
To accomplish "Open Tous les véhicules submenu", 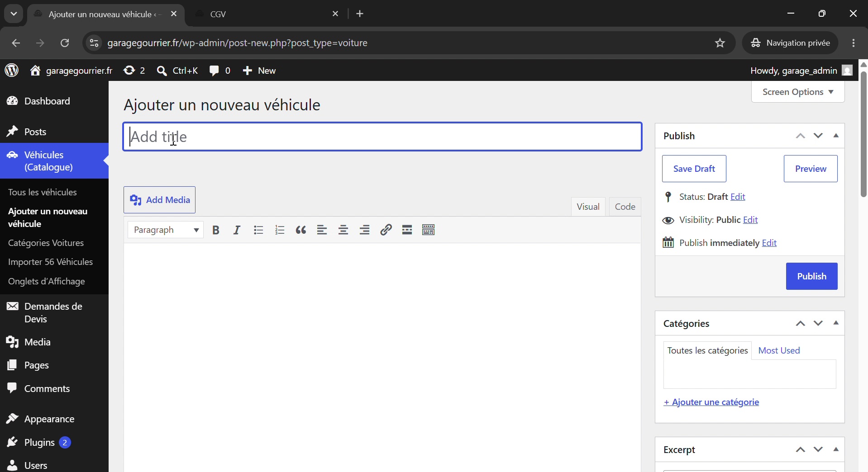I will [43, 193].
